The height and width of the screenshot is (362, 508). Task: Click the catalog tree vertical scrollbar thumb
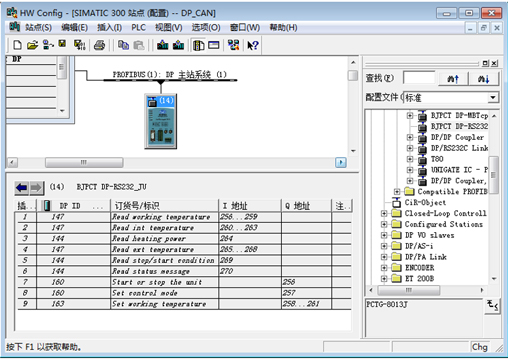click(494, 174)
